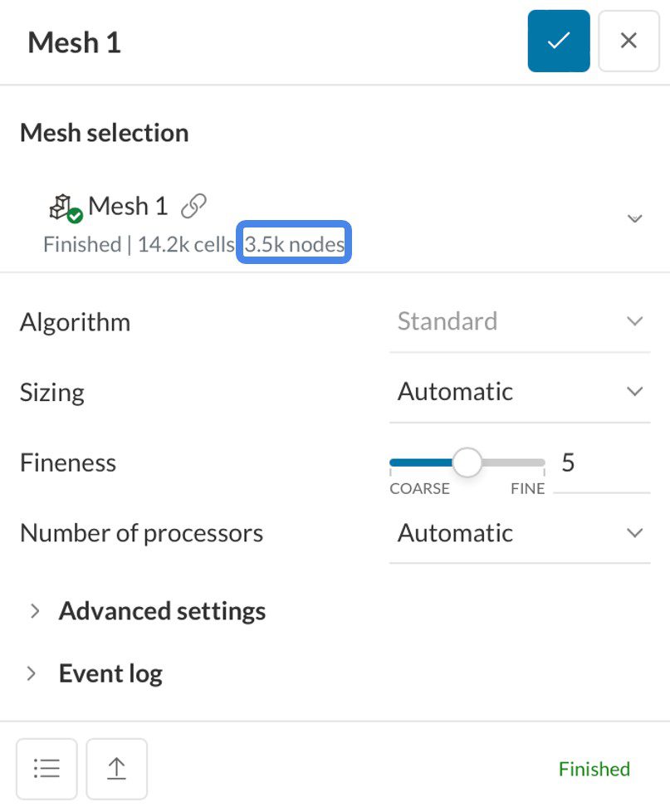Open the Sizing dropdown set to Automatic
670x812 pixels.
point(519,392)
